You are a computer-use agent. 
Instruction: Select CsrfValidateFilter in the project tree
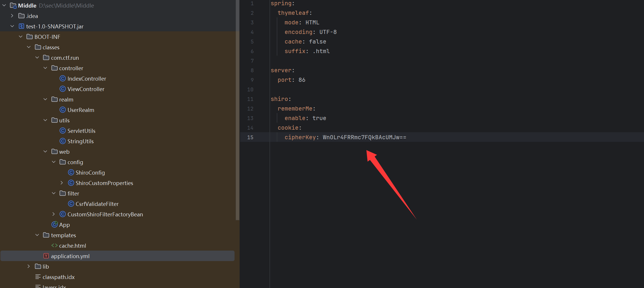pos(97,204)
